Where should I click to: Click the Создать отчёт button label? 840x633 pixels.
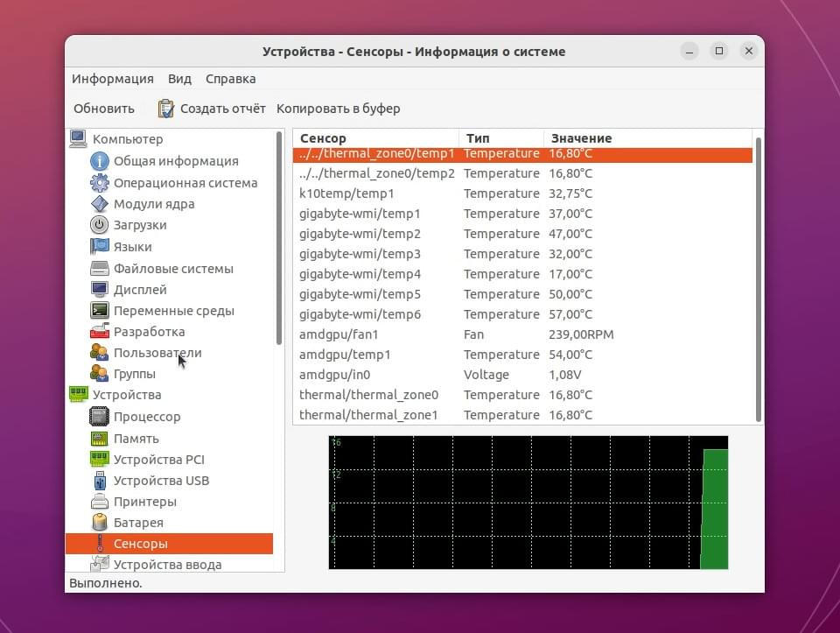point(223,109)
